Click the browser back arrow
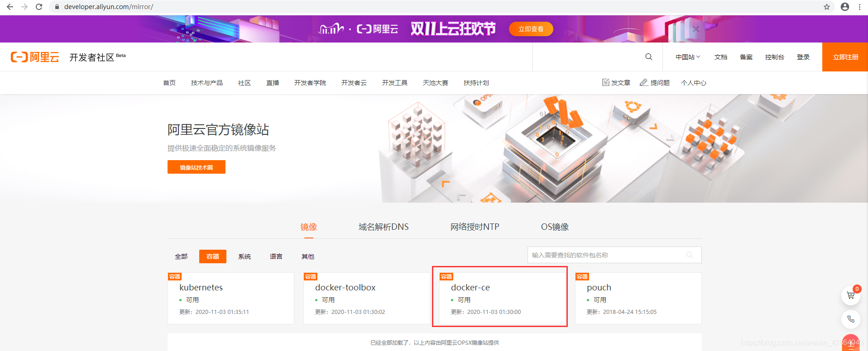The height and width of the screenshot is (351, 868). 10,7
